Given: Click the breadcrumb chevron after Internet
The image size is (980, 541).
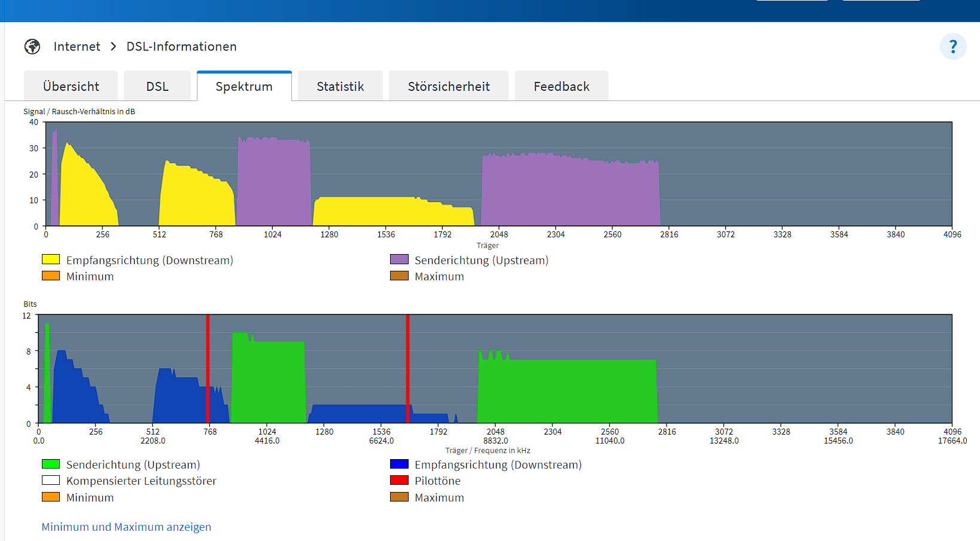Looking at the screenshot, I should (113, 47).
